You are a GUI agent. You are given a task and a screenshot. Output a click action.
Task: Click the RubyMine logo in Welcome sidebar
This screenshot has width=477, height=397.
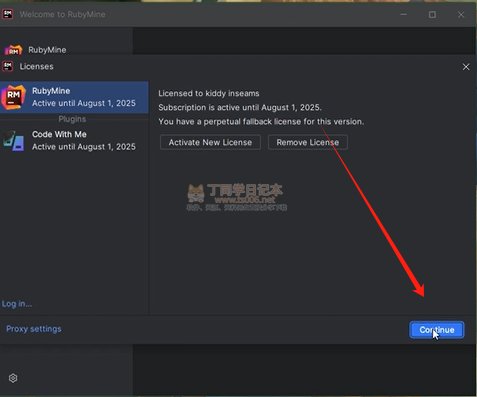click(13, 50)
